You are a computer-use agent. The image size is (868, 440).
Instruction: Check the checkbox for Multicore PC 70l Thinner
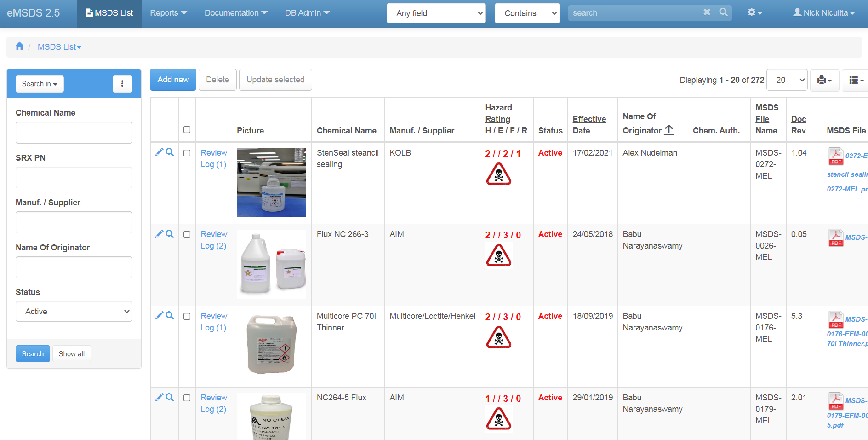[187, 316]
